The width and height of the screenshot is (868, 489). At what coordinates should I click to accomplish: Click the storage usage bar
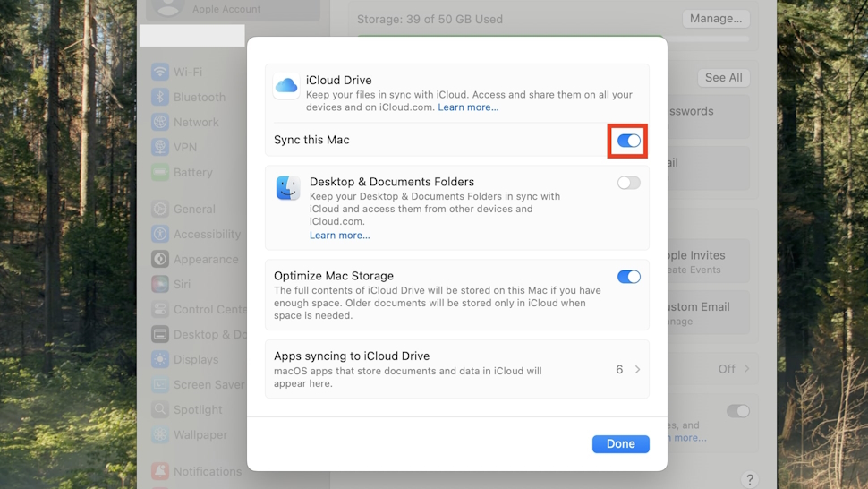tap(554, 39)
